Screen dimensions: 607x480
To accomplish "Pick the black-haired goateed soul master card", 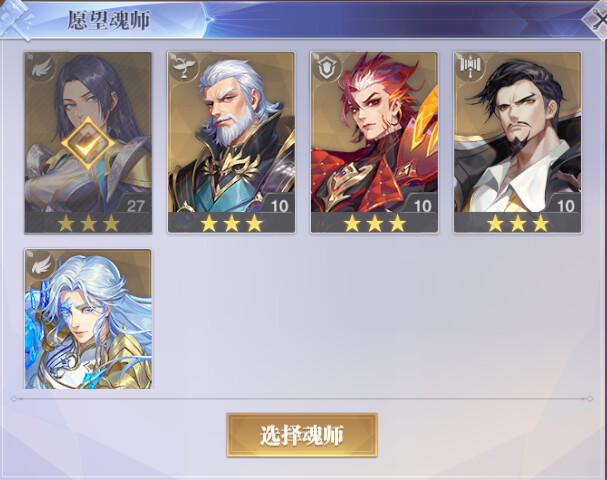I will click(518, 142).
